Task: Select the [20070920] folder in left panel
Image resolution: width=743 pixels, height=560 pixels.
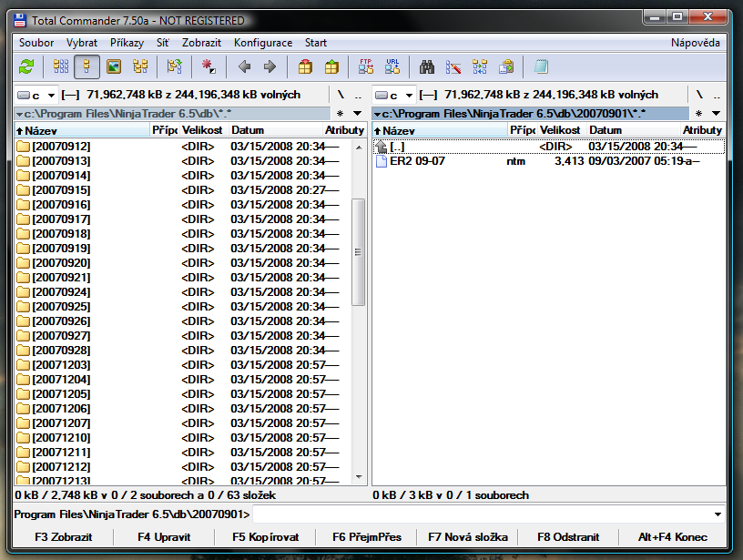Action: (60, 263)
